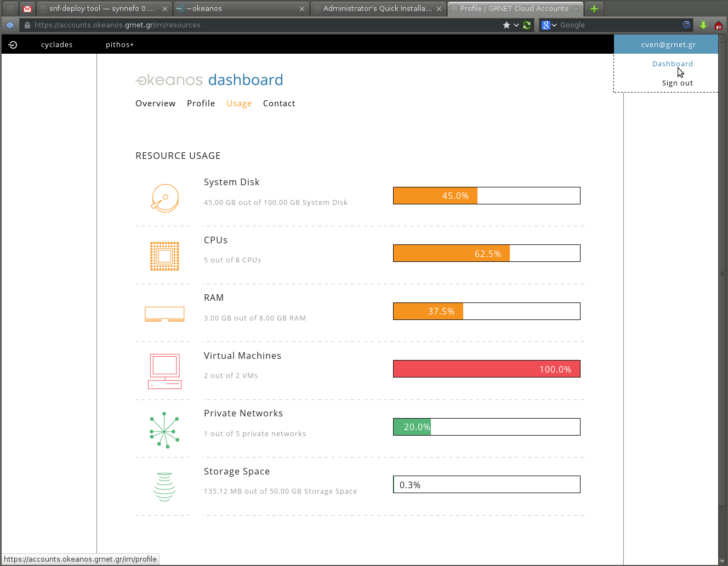Go to the cyclades service
The width and height of the screenshot is (728, 566).
pyautogui.click(x=57, y=45)
